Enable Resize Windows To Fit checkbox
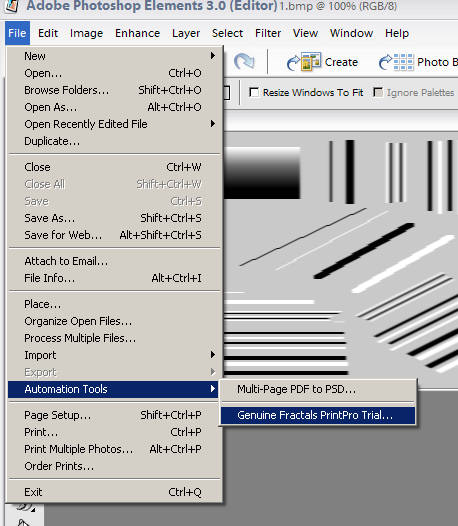The height and width of the screenshot is (526, 458). 254,92
